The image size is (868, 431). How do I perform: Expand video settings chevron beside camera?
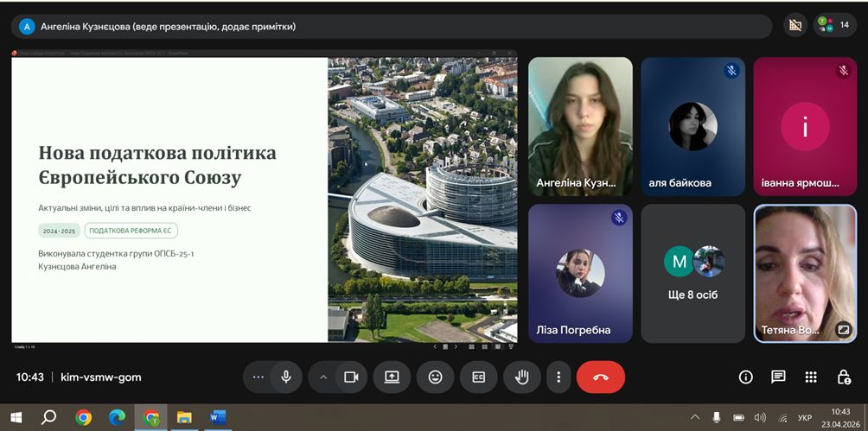coord(324,377)
